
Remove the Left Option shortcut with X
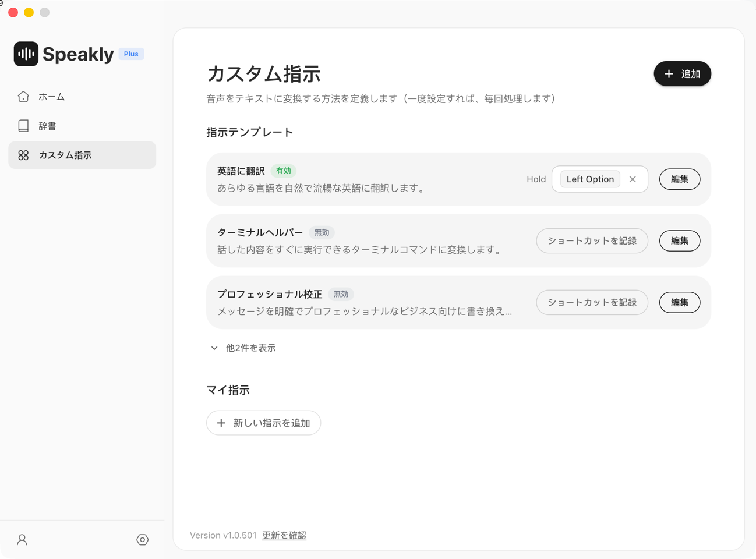[633, 179]
